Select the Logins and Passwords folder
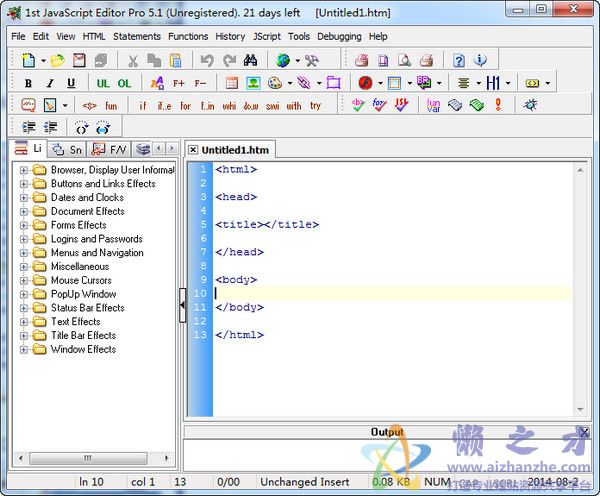 pyautogui.click(x=96, y=239)
